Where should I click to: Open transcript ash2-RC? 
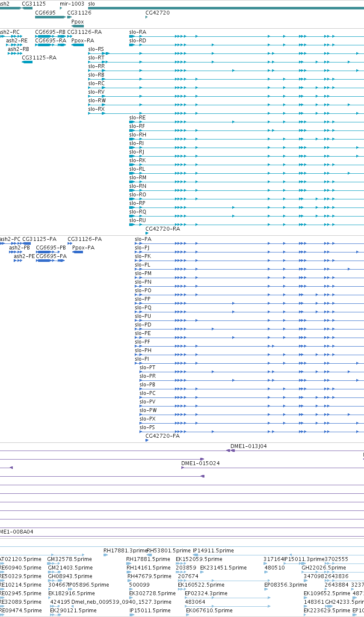coord(9,32)
